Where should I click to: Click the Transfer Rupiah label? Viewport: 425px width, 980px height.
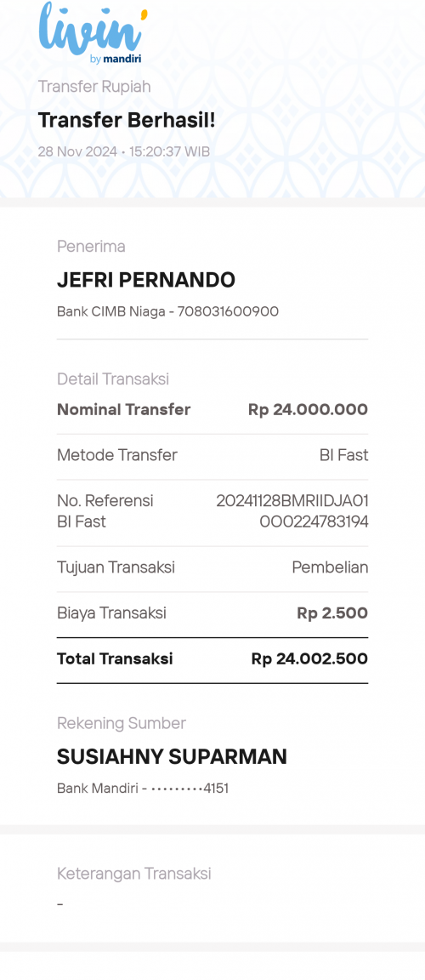[94, 87]
